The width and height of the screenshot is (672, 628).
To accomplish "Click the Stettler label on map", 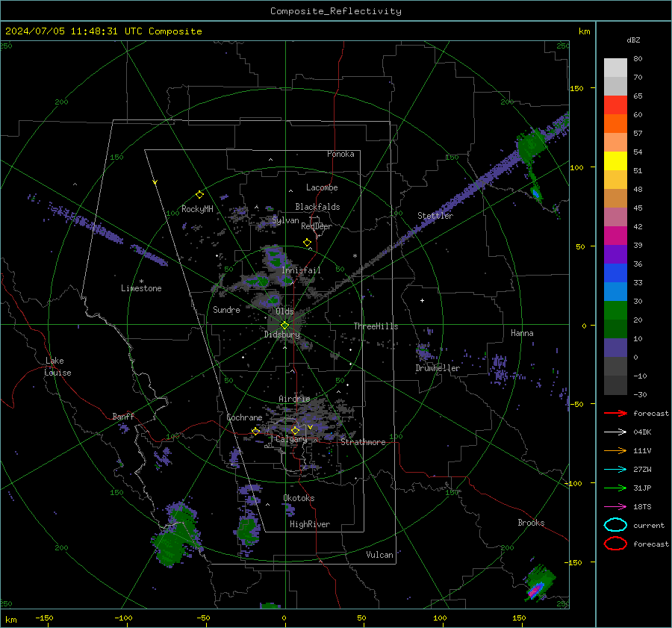I will pyautogui.click(x=435, y=216).
